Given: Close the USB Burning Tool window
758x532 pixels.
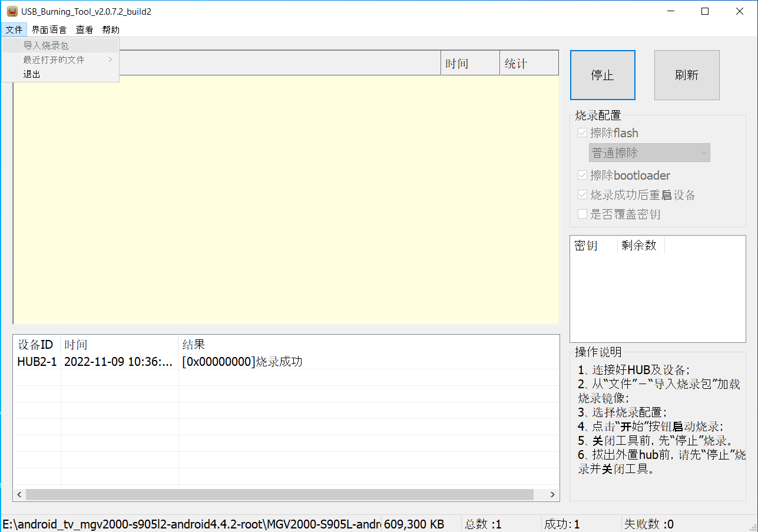Looking at the screenshot, I should coord(740,11).
